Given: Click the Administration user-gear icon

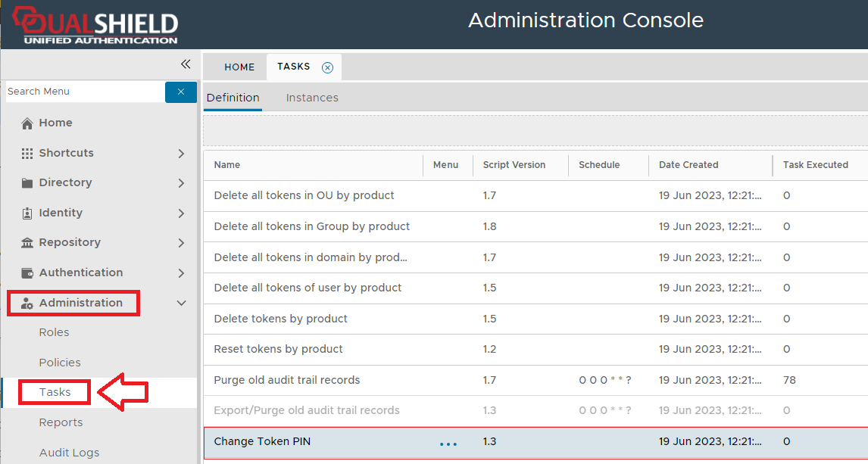Looking at the screenshot, I should [27, 304].
